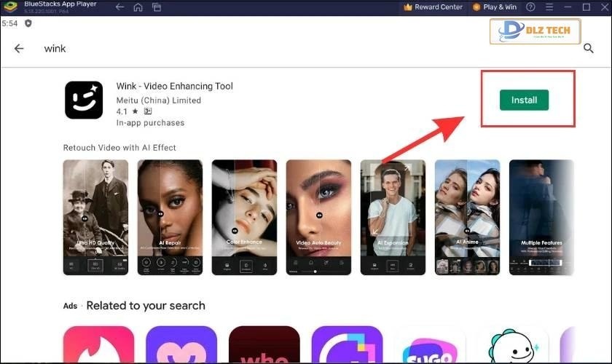This screenshot has width=612, height=364.
Task: Tap the search magnifier icon
Action: [588, 48]
